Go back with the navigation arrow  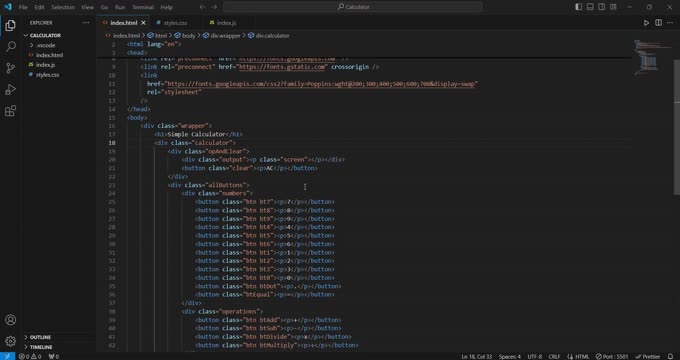pyautogui.click(x=203, y=7)
